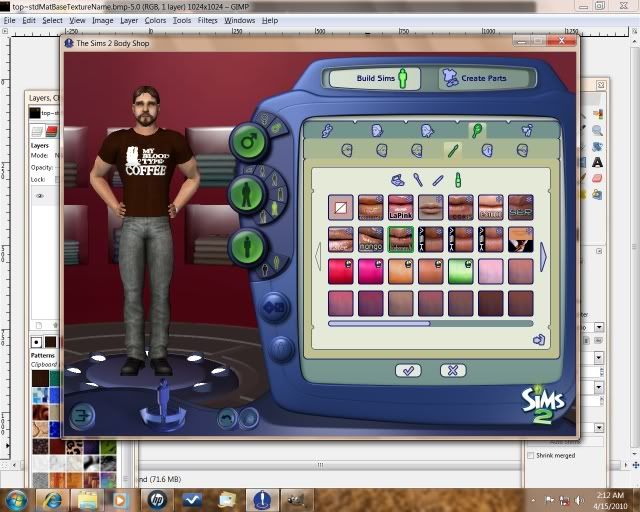The width and height of the screenshot is (640, 512).
Task: Switch the Sim to female gender
Action: tap(264, 120)
